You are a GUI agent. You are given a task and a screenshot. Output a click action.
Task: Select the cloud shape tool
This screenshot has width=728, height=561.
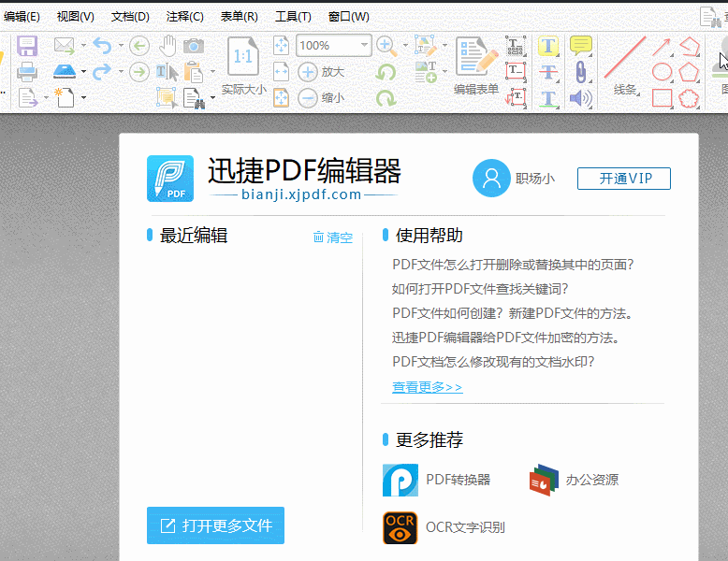(689, 98)
